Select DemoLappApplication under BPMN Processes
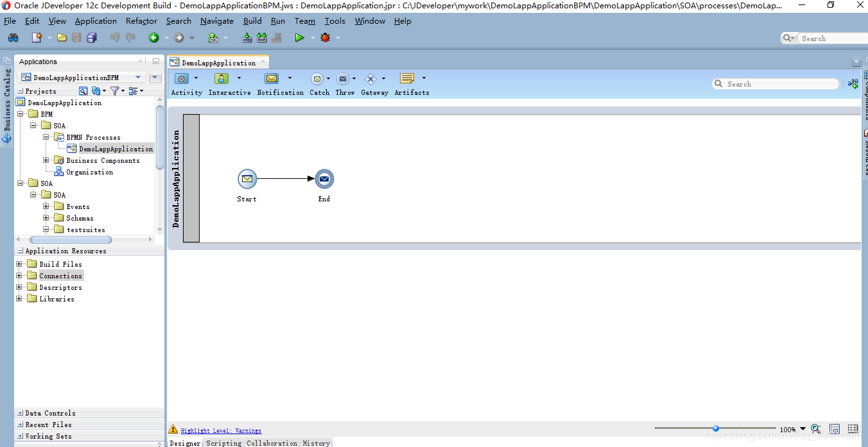This screenshot has width=868, height=447. pos(116,149)
